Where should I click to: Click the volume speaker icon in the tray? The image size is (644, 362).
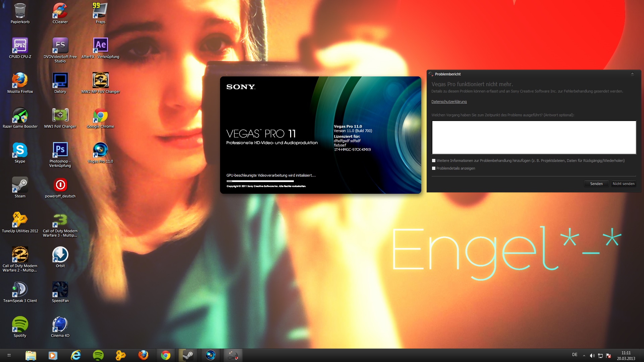(592, 356)
